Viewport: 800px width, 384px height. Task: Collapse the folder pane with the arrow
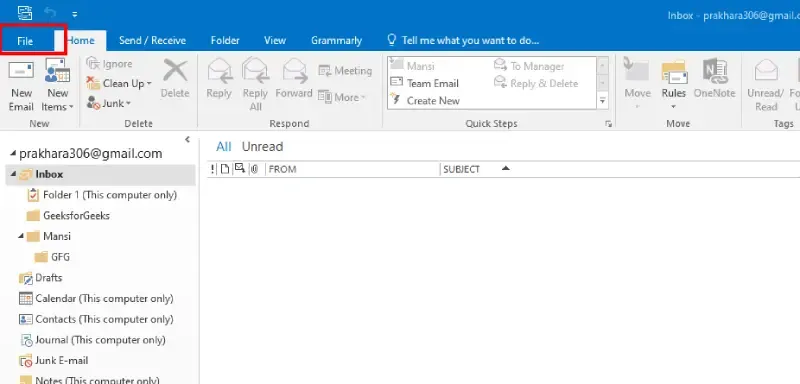[187, 139]
